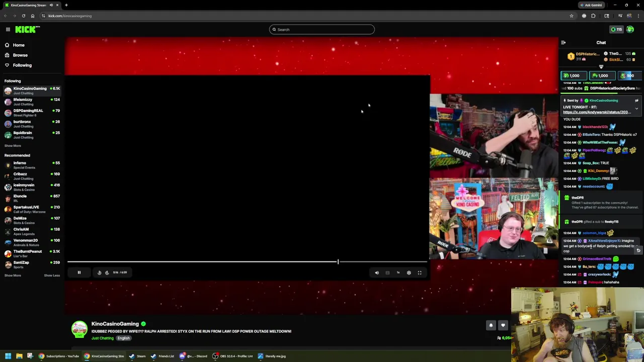644x362 pixels.
Task: Reload the browser page
Action: tap(24, 16)
